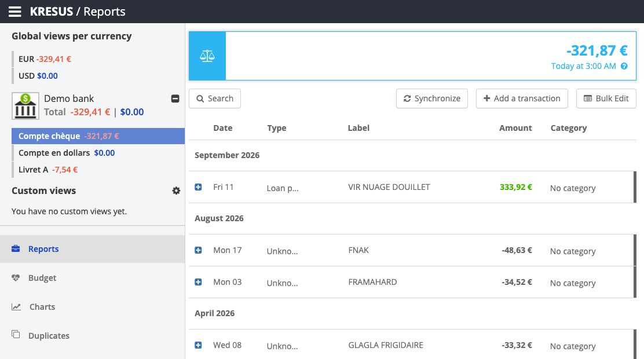The width and height of the screenshot is (644, 359).
Task: Change type of VIR NUAGE DOUILLET transaction
Action: 283,188
